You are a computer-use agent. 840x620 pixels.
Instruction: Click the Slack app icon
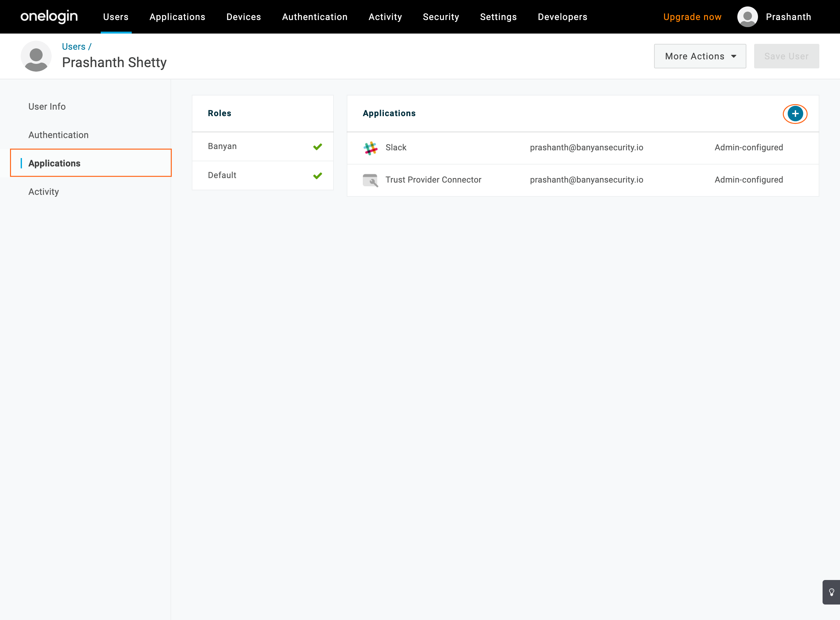pyautogui.click(x=370, y=148)
